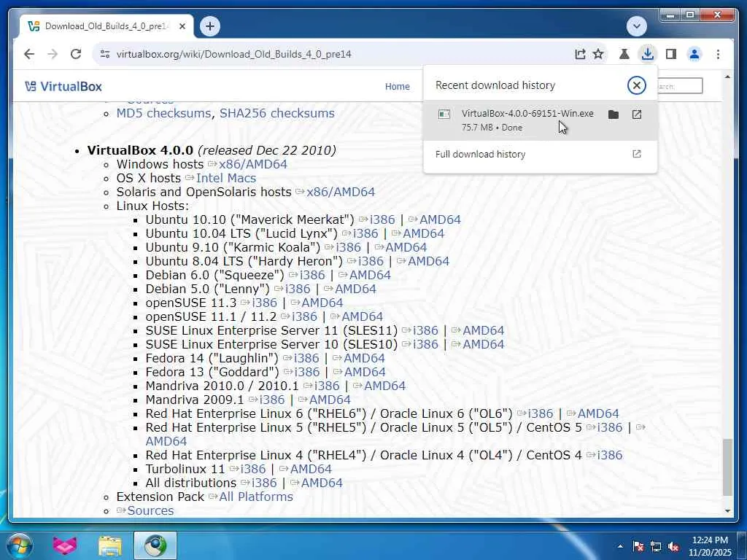
Task: Open VirtualBox-4.0.0-69151-Win.exe in new window icon
Action: [x=636, y=114]
